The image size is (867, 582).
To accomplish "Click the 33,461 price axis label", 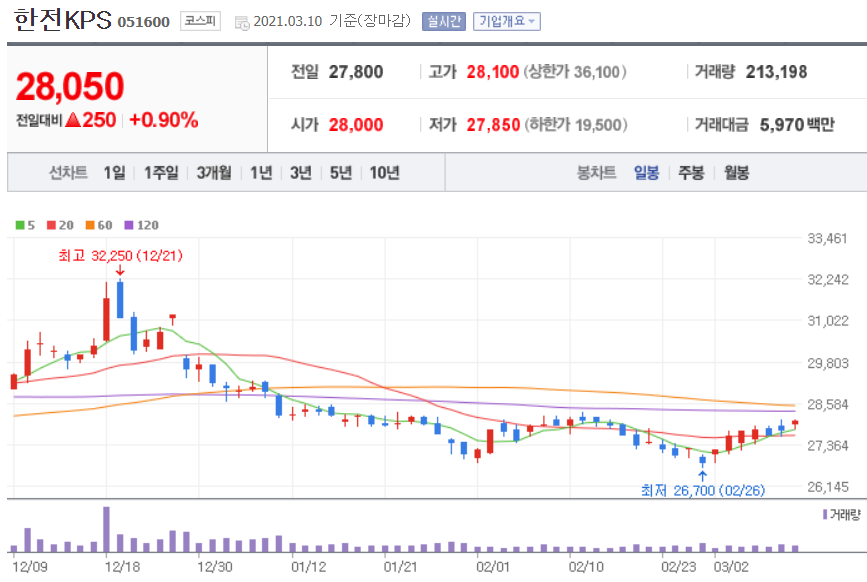I will [828, 239].
